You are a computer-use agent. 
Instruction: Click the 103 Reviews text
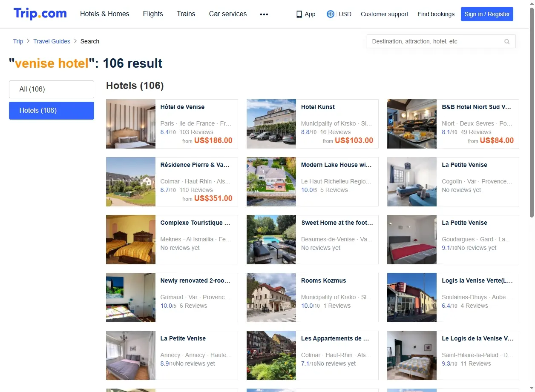(196, 132)
